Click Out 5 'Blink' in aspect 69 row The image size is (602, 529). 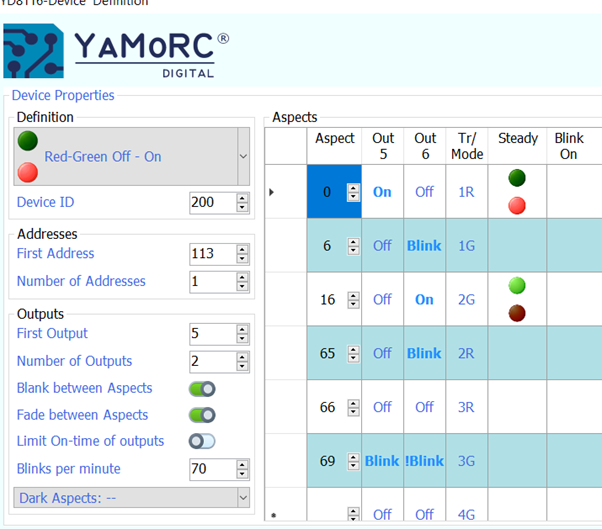coord(382,461)
